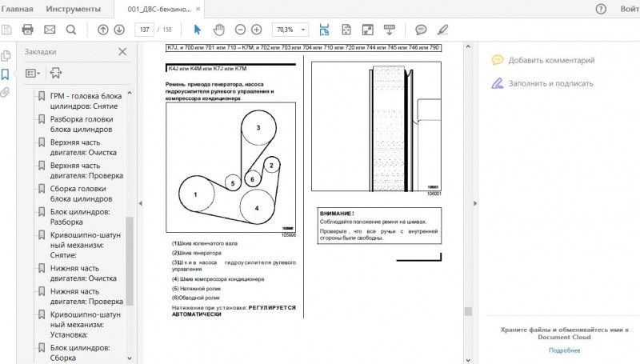Click Добавить комментарий tool
The image size is (640, 364).
pos(543,60)
